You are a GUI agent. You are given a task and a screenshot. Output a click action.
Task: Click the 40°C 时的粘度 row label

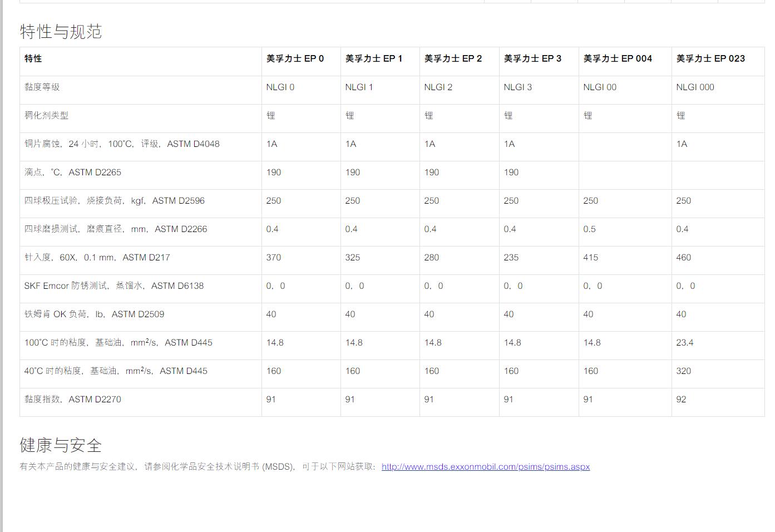coord(116,371)
